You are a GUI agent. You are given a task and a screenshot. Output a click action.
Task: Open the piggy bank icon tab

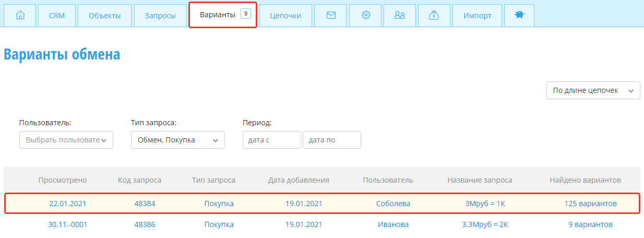pos(519,16)
